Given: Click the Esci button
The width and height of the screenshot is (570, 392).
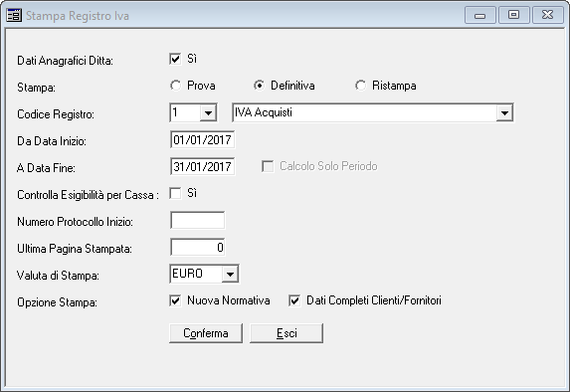Looking at the screenshot, I should 286,333.
